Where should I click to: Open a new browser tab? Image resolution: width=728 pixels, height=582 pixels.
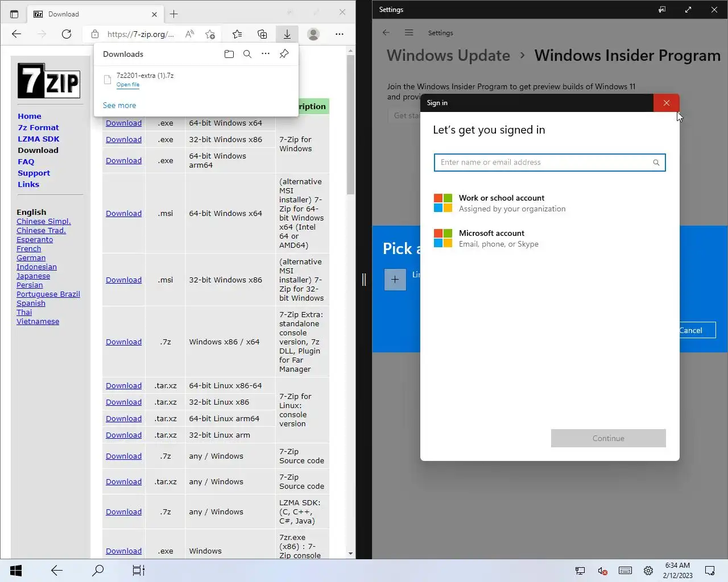174,14
